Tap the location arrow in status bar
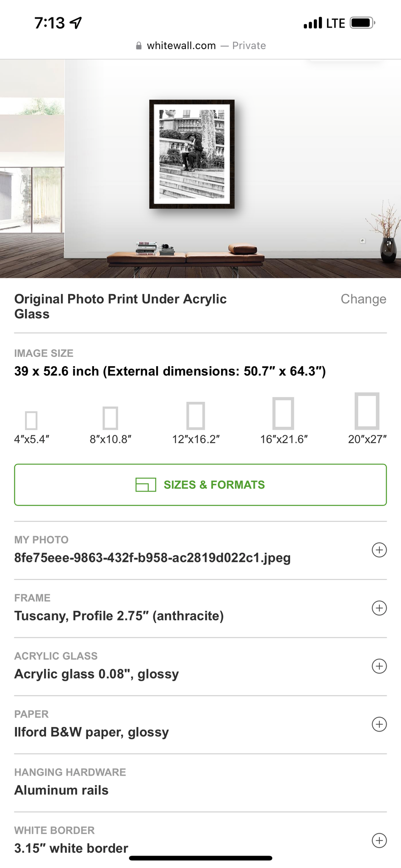The width and height of the screenshot is (401, 868). click(76, 23)
